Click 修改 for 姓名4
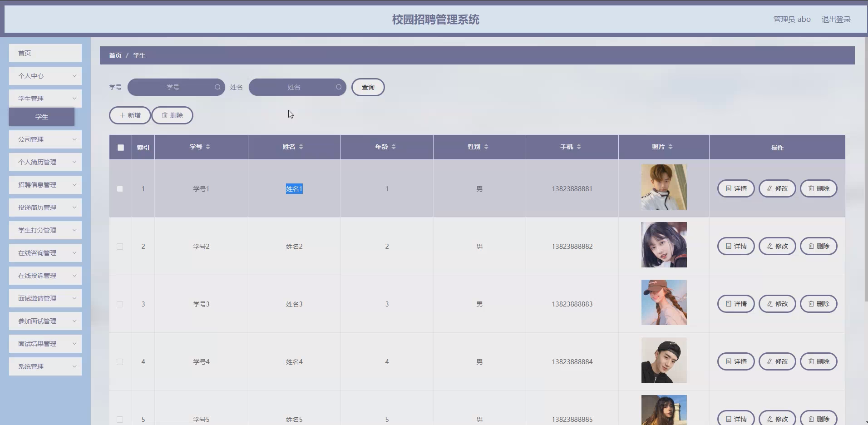The image size is (868, 425). pos(777,361)
